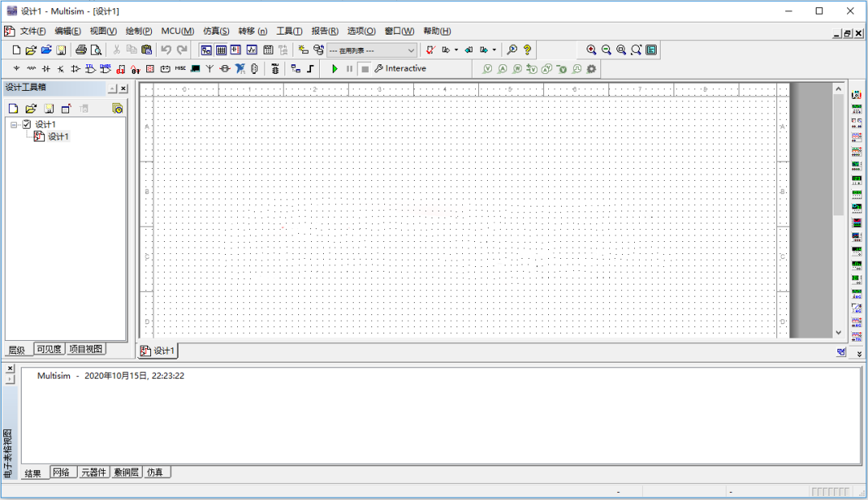Create a new design file

click(16, 50)
